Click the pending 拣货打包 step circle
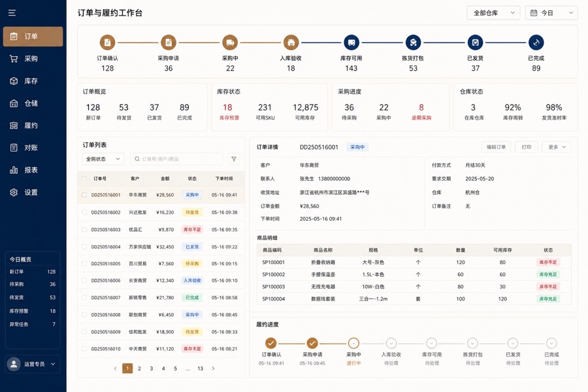The height and width of the screenshot is (392, 588). tap(472, 343)
